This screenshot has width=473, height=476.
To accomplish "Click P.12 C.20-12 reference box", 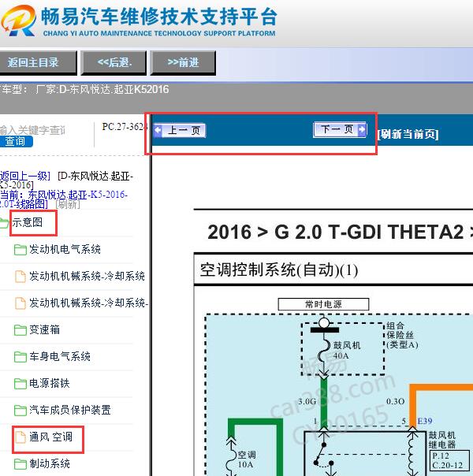I will (x=450, y=460).
